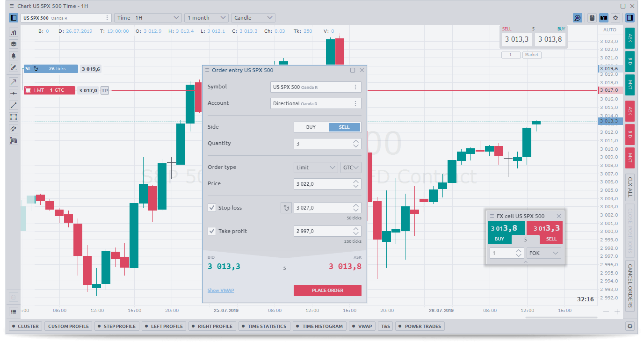Open the chart window hamburger menu
The width and height of the screenshot is (644, 342).
[x=12, y=6]
